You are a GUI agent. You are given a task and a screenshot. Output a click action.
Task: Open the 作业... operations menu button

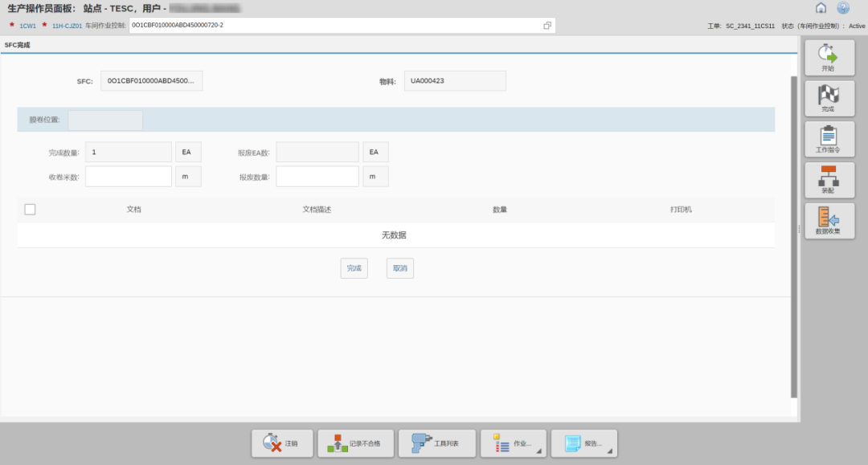tap(513, 443)
